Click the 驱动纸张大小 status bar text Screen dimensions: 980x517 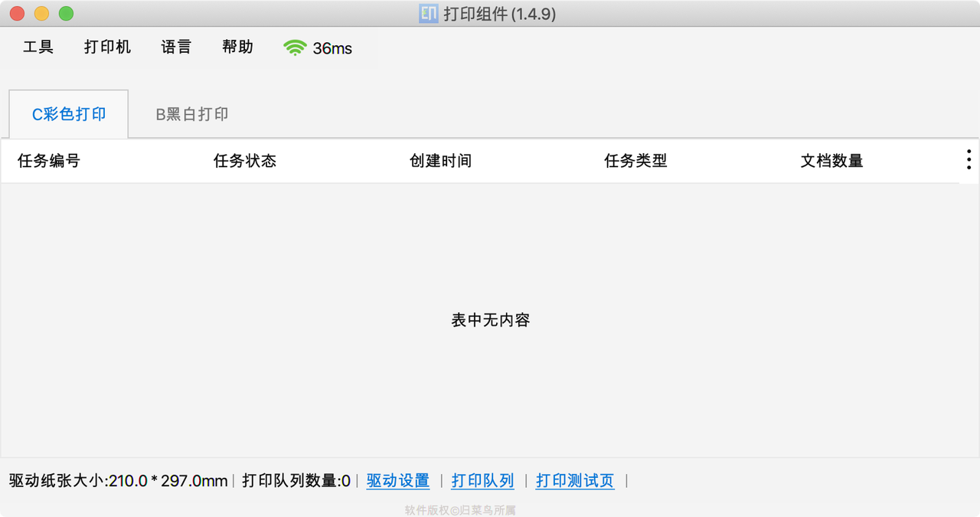pos(115,480)
